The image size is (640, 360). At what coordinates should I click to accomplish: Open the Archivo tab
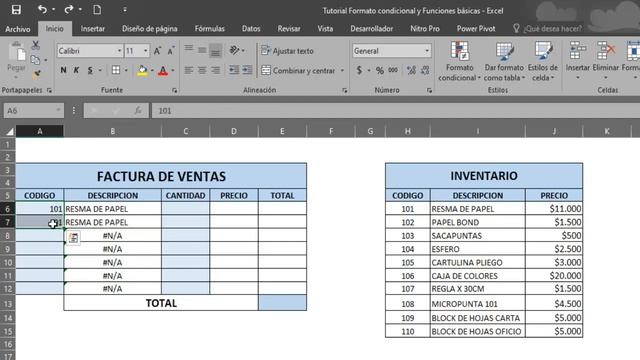point(18,29)
